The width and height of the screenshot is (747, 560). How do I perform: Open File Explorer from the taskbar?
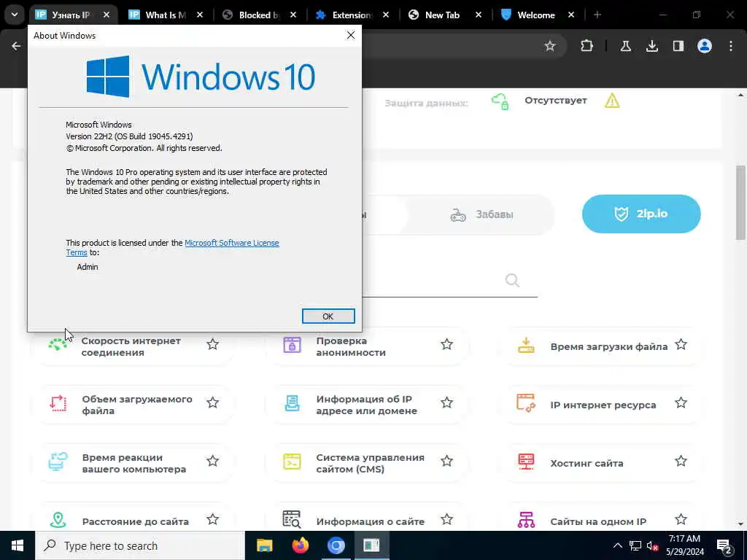pos(264,545)
